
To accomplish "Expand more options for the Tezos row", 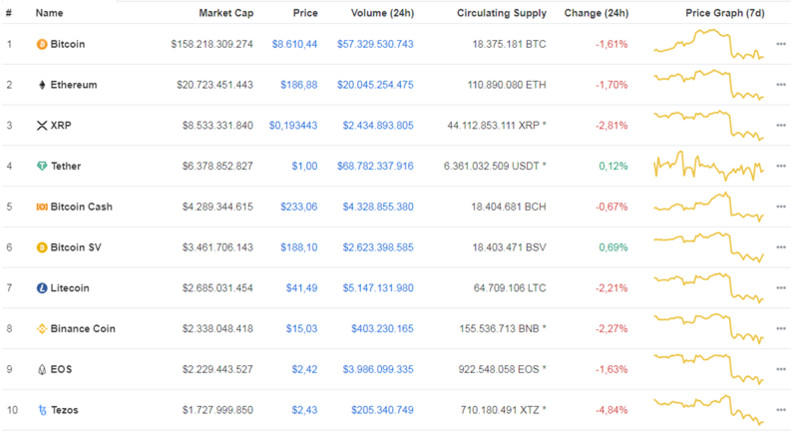I will pos(781,410).
